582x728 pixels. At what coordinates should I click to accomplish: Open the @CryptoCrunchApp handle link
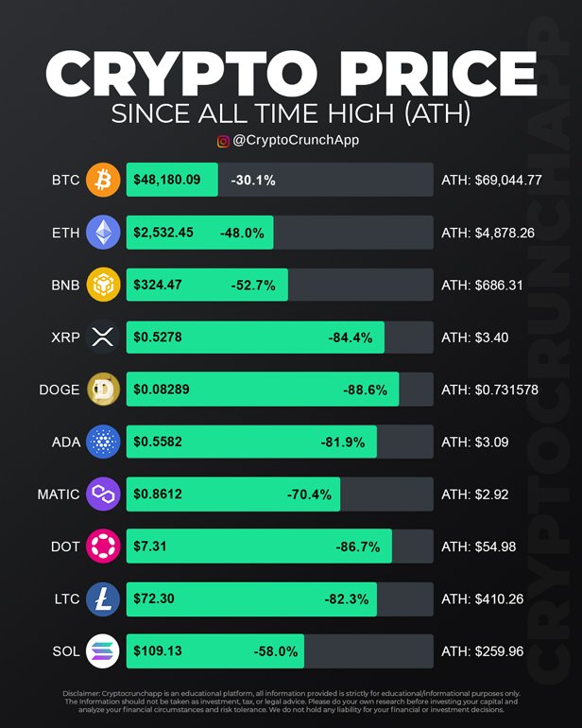click(296, 141)
